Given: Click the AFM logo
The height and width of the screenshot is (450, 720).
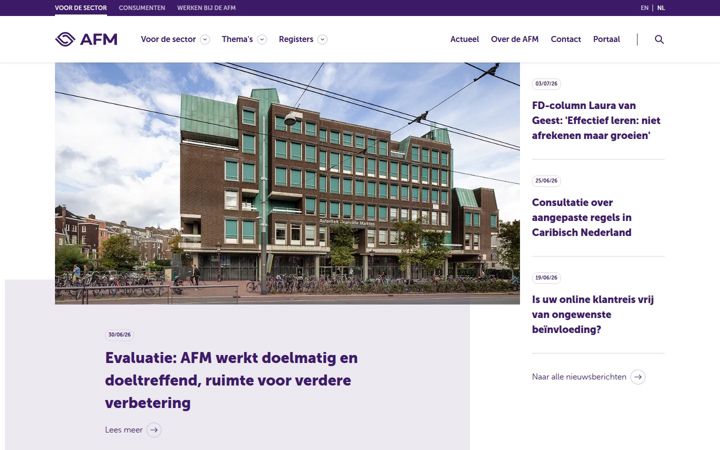Looking at the screenshot, I should (x=86, y=39).
